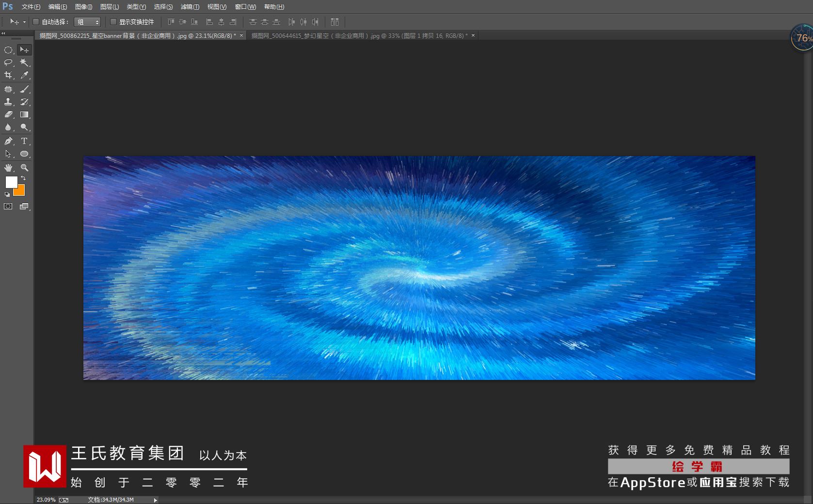Change the screen mode
The image size is (813, 504).
(24, 206)
